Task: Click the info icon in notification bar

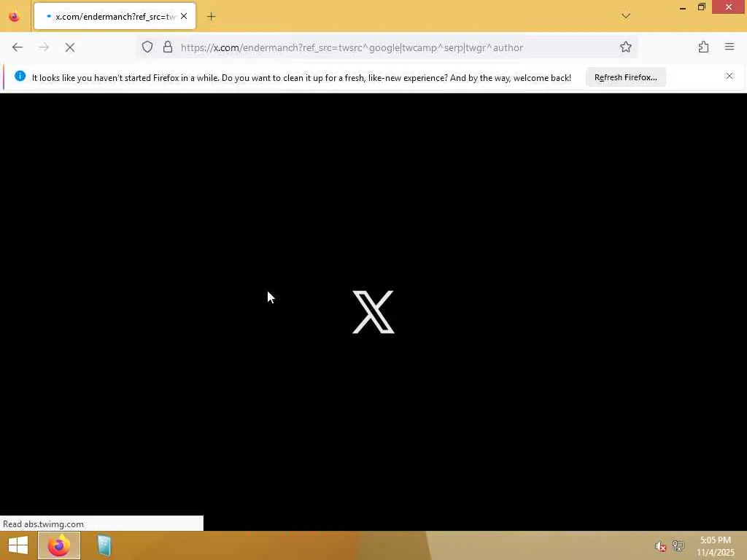Action: click(x=20, y=76)
